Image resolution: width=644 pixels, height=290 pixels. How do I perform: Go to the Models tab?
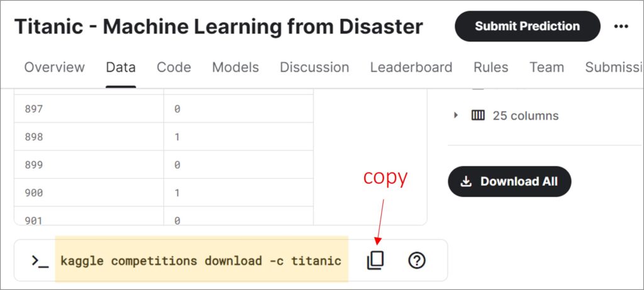(235, 67)
